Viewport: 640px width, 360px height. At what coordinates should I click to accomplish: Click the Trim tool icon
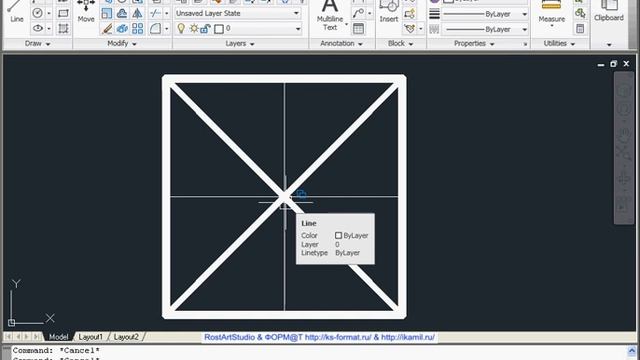pyautogui.click(x=155, y=13)
